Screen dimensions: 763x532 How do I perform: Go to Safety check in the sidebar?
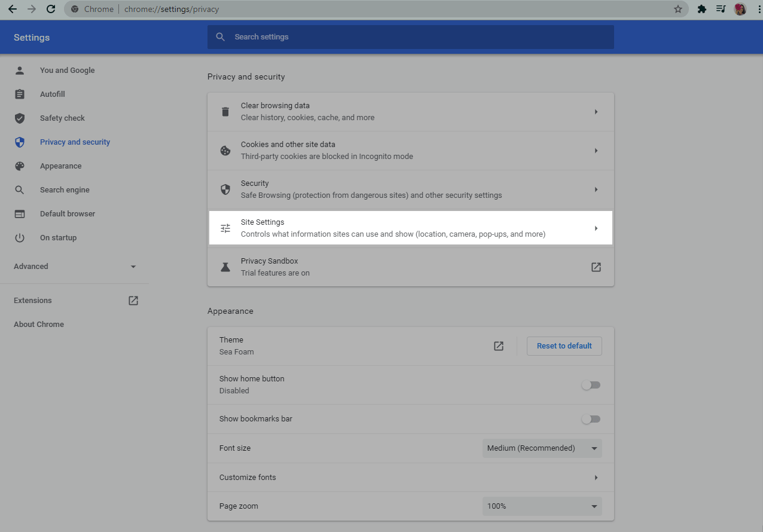[62, 118]
